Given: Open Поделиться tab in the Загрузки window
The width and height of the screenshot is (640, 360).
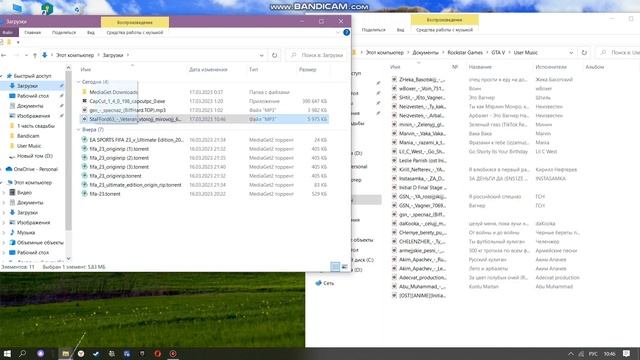Looking at the screenshot, I should [64, 32].
